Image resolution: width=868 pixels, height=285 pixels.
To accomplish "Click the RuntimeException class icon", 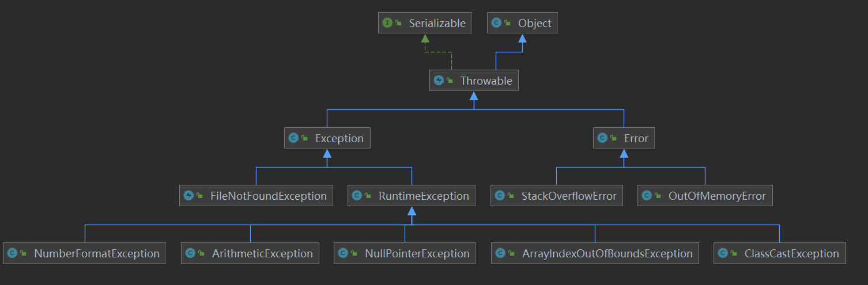I will (x=357, y=196).
